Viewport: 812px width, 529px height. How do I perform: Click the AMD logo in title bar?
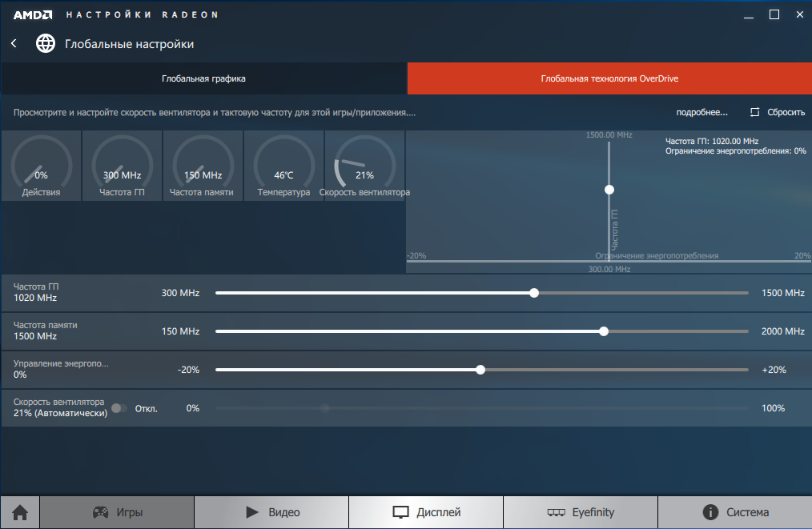click(x=32, y=14)
